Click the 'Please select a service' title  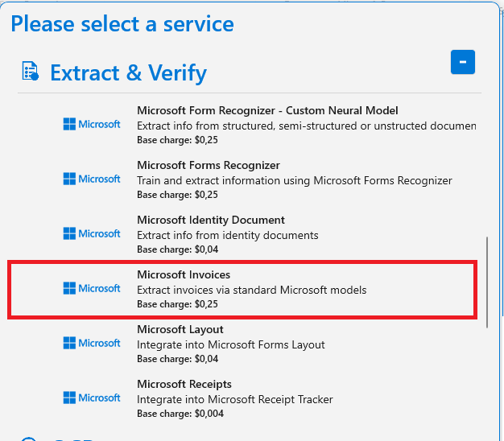click(x=122, y=24)
